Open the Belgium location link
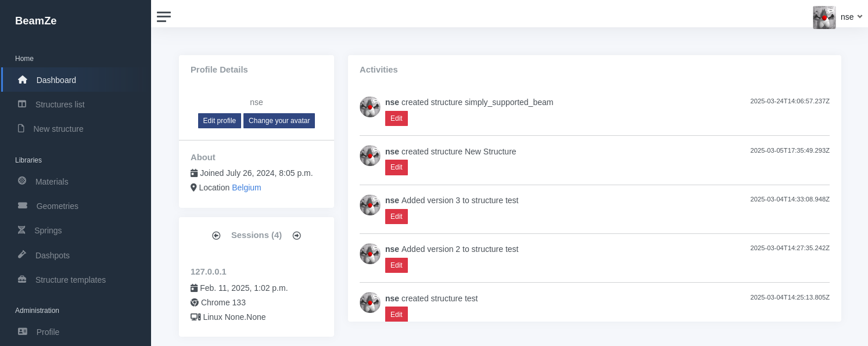The width and height of the screenshot is (868, 346). pyautogui.click(x=246, y=187)
